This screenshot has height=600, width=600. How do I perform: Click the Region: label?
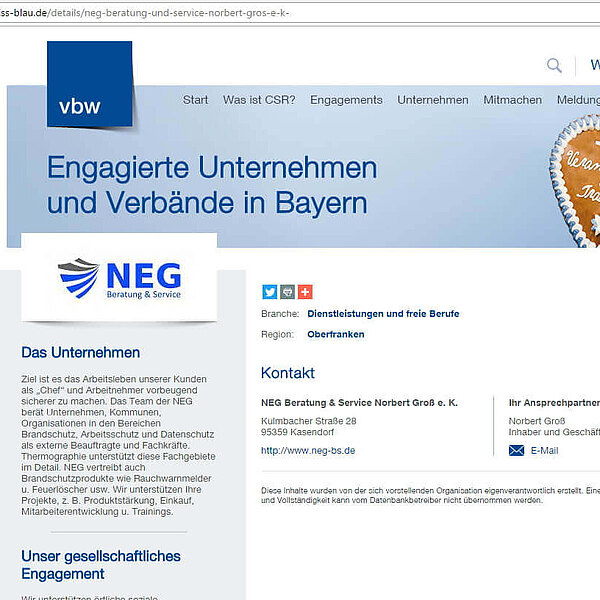click(x=277, y=334)
